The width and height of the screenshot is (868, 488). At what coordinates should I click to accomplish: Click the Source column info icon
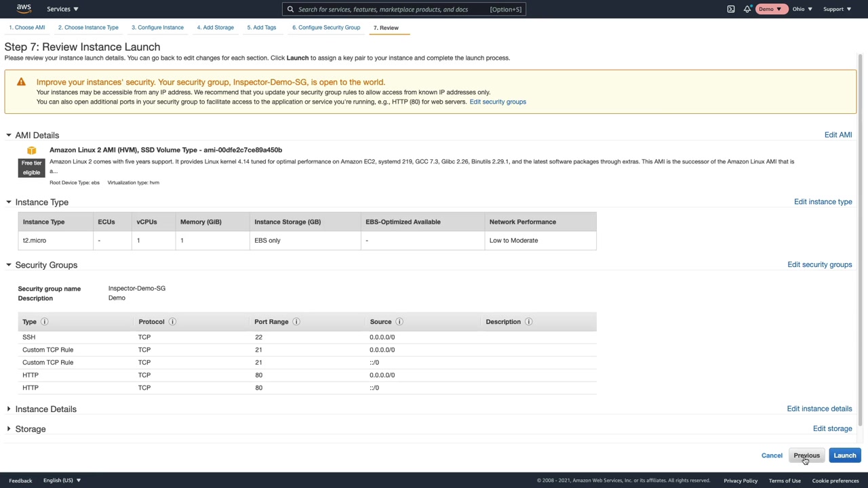coord(399,322)
